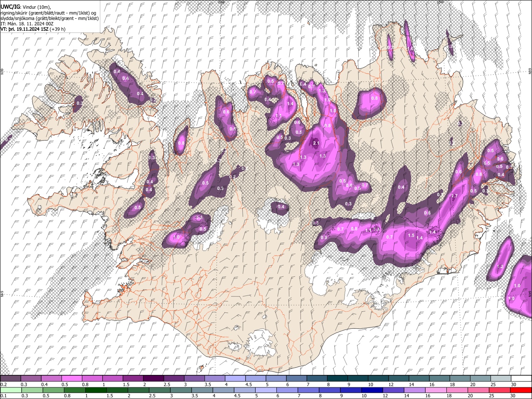Pick the red-pink 25–30 rain legend swatch

500,390
